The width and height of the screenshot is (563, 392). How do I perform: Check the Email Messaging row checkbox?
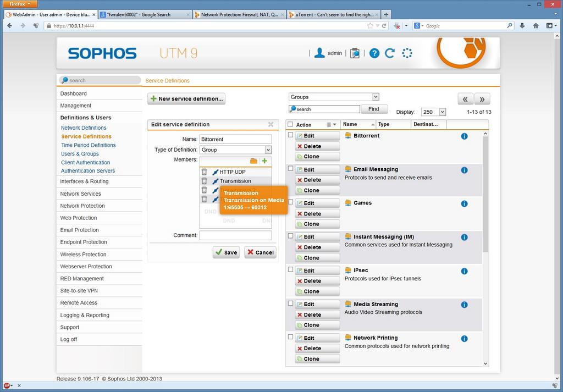point(290,168)
